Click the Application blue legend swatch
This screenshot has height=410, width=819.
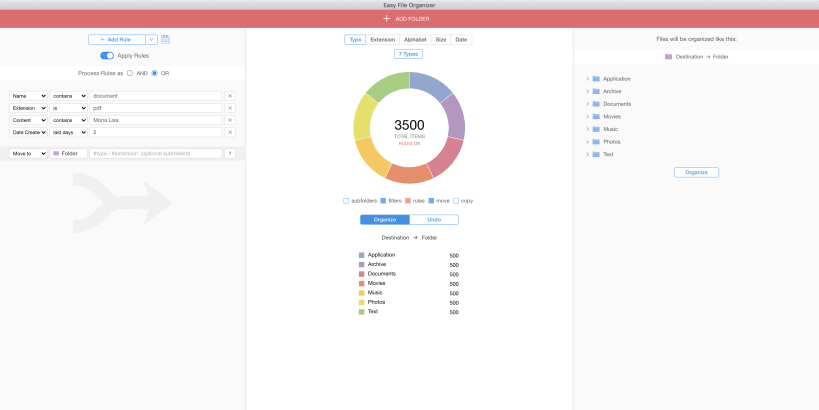361,255
